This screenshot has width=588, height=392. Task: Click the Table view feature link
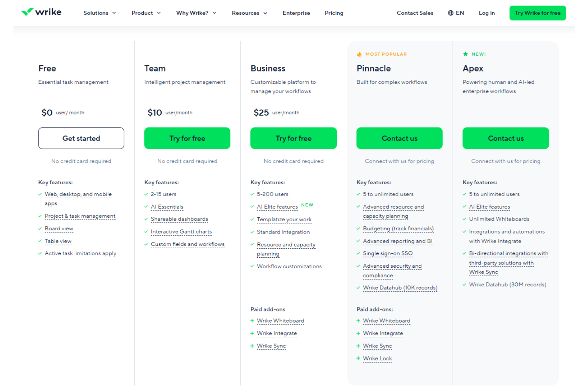(58, 241)
